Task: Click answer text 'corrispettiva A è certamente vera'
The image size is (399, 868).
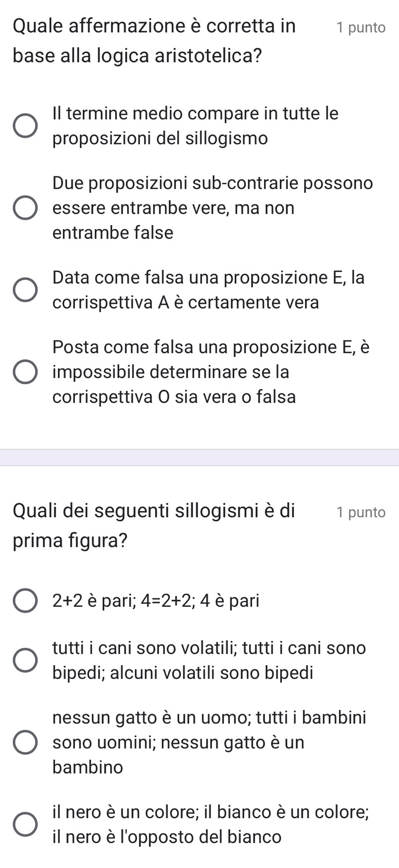Action: coord(186,302)
